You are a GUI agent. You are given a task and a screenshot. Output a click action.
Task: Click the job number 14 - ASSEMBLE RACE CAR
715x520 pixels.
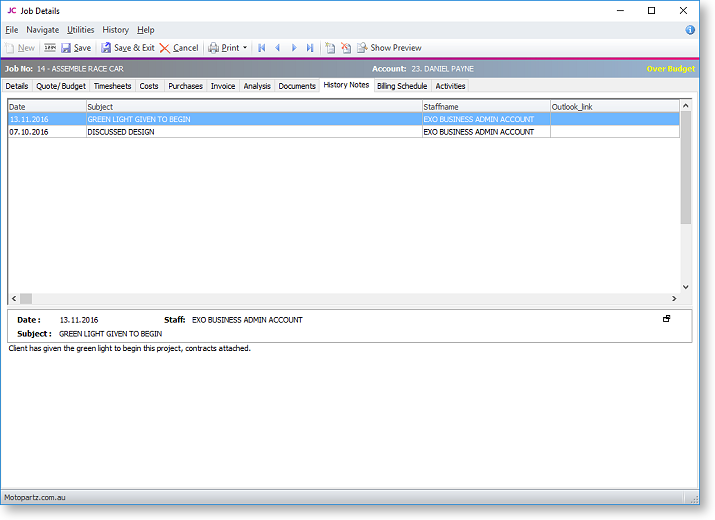coord(80,69)
